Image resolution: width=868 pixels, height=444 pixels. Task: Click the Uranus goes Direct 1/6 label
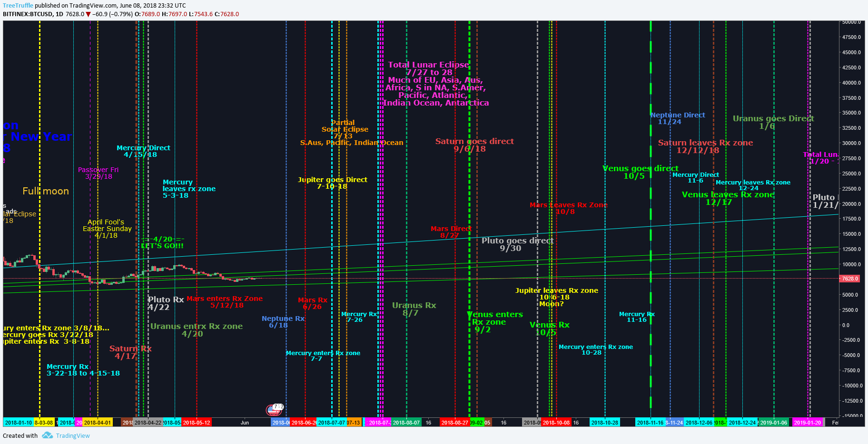tap(773, 122)
